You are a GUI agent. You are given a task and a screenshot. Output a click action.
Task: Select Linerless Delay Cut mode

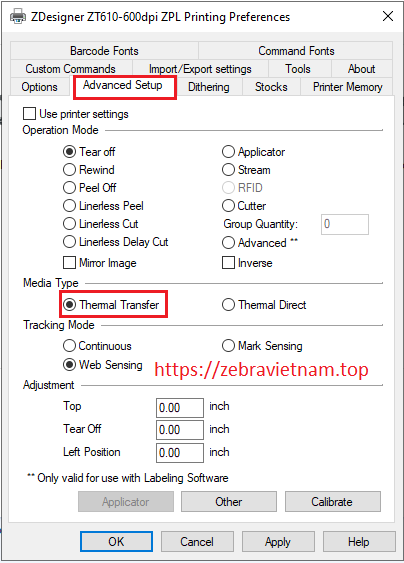(116, 242)
